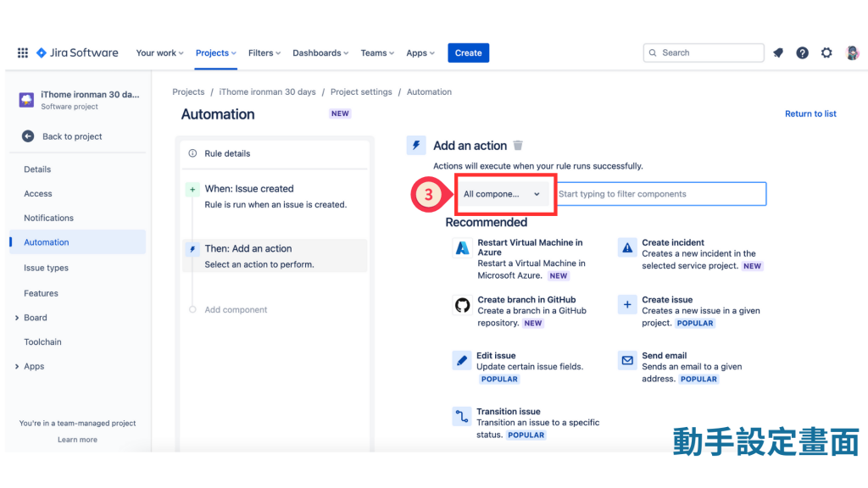Select the Then: Add an action step
This screenshot has height=488, width=868.
275,256
